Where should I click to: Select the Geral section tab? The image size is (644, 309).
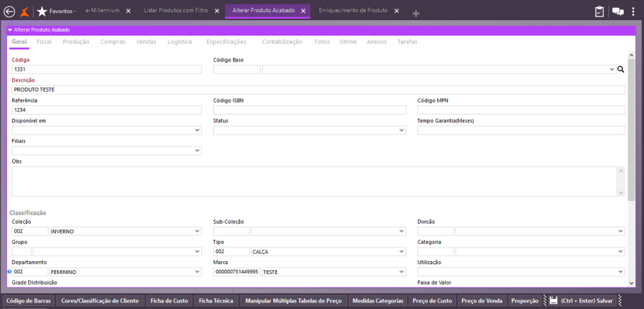coord(19,42)
